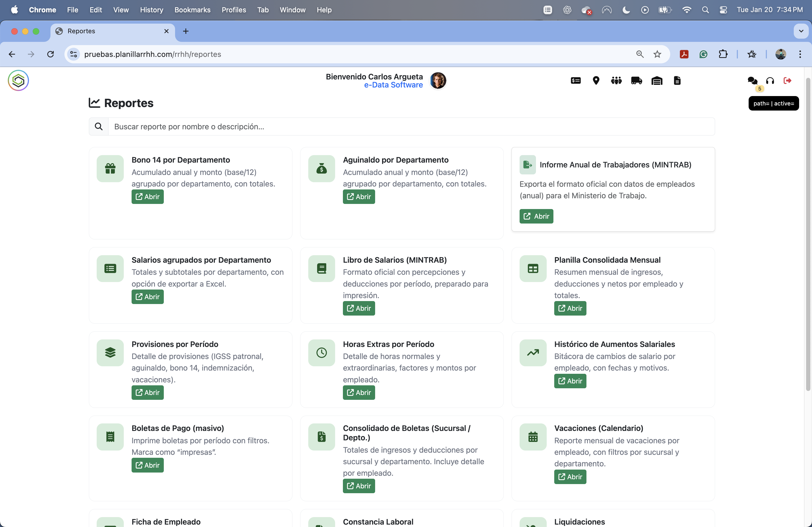Open the location pin icon in the header

coord(596,80)
